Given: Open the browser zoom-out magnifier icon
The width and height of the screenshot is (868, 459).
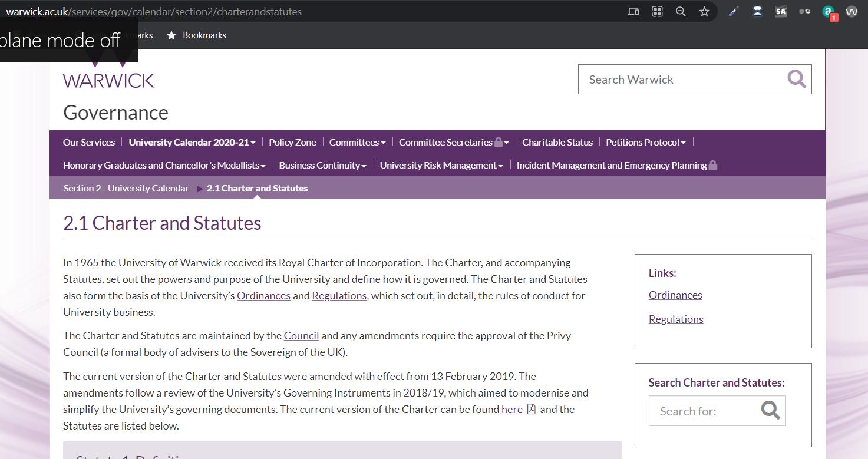Looking at the screenshot, I should (x=681, y=12).
